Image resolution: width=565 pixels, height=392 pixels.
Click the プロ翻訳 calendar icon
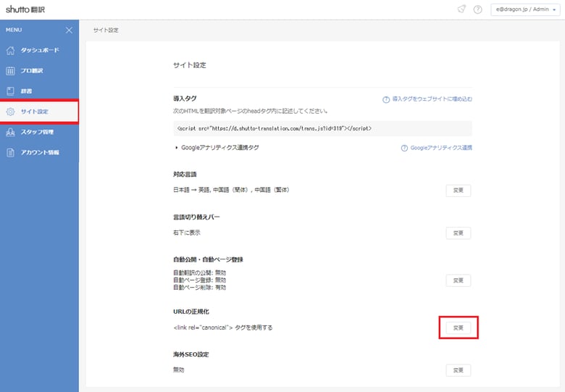10,71
